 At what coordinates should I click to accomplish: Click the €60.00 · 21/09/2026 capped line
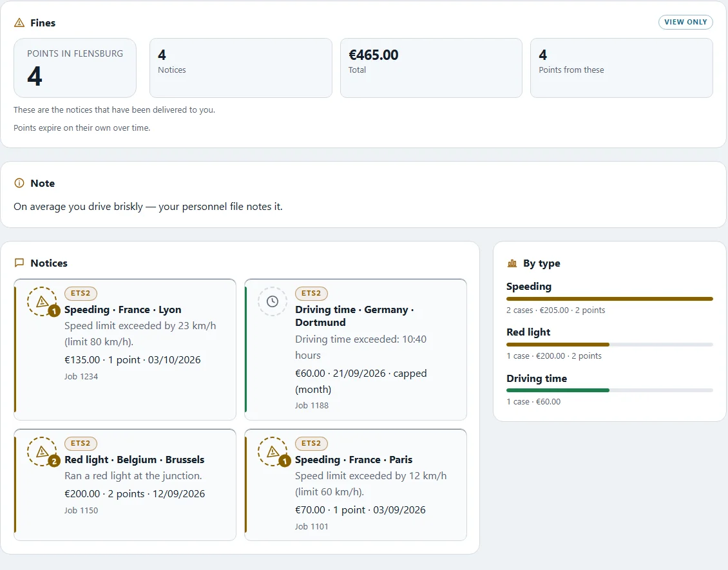point(361,381)
